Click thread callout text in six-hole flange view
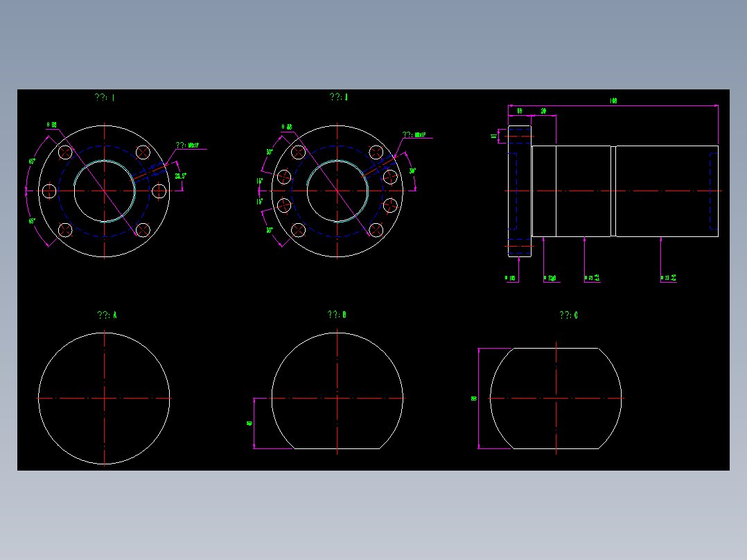Viewport: 747px width, 560px height. (187, 145)
